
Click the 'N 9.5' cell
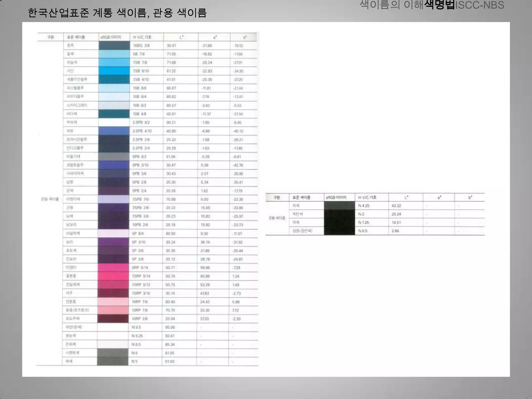coord(136,327)
